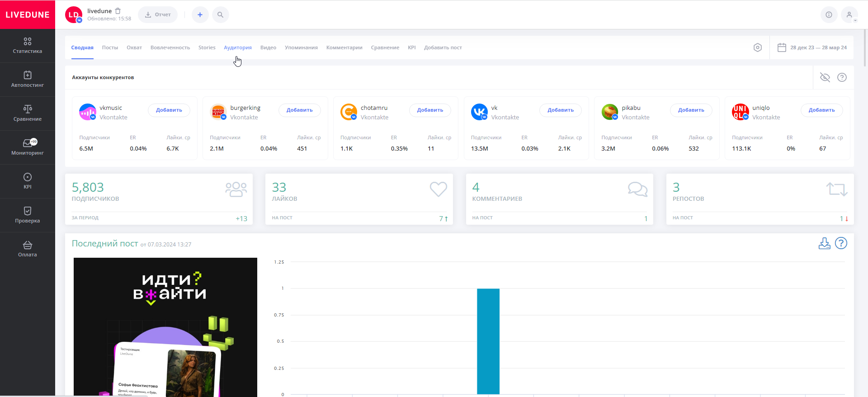Screen dimensions: 868x397
Task: Click Добавить пост link
Action: tap(443, 47)
